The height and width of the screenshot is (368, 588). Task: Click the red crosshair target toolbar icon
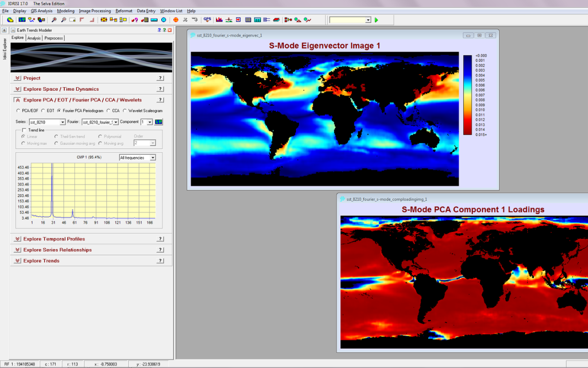click(x=175, y=20)
